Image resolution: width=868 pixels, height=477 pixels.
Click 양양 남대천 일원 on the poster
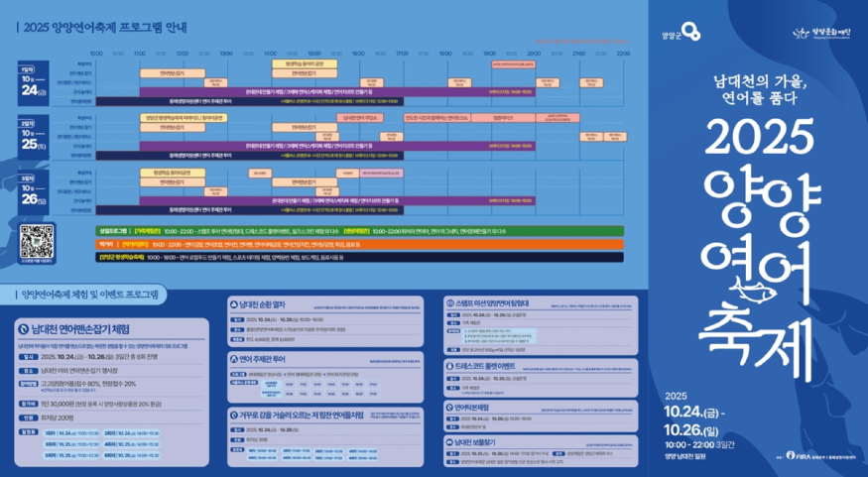click(x=685, y=456)
